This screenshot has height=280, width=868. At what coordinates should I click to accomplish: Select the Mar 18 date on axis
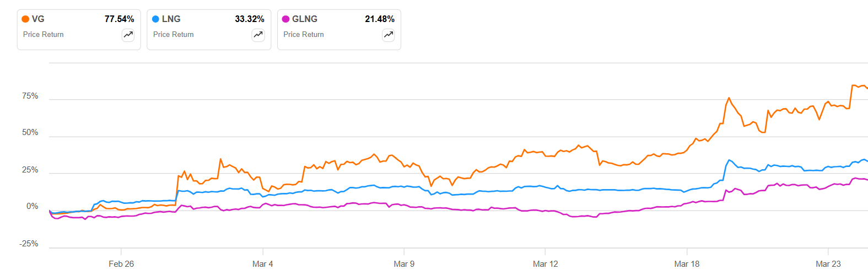pyautogui.click(x=687, y=264)
